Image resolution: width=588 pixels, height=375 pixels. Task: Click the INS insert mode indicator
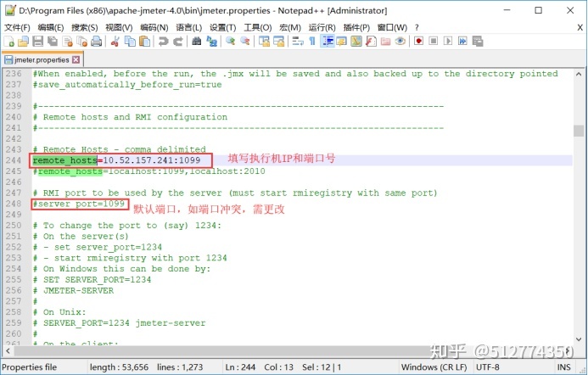[x=564, y=367]
